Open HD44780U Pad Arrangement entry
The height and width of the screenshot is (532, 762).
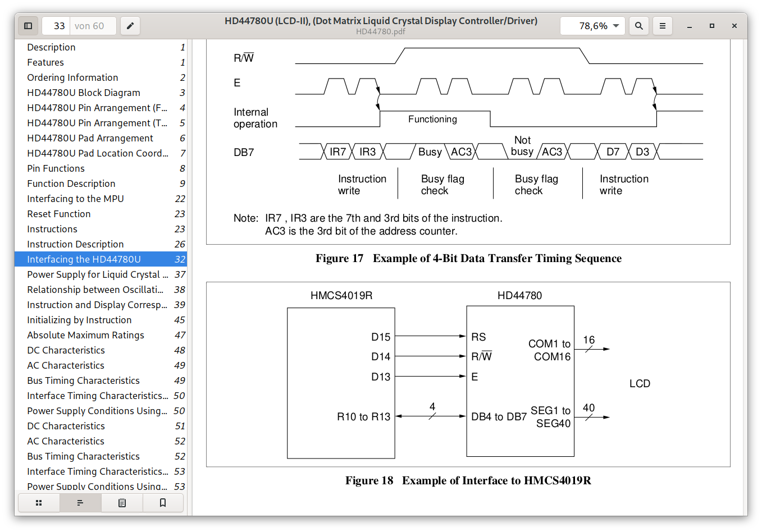pos(101,138)
